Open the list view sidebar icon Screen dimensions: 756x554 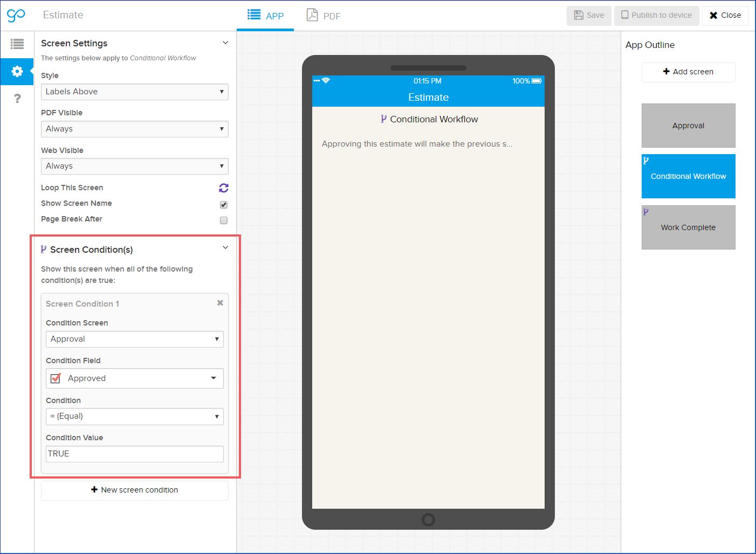coord(17,44)
